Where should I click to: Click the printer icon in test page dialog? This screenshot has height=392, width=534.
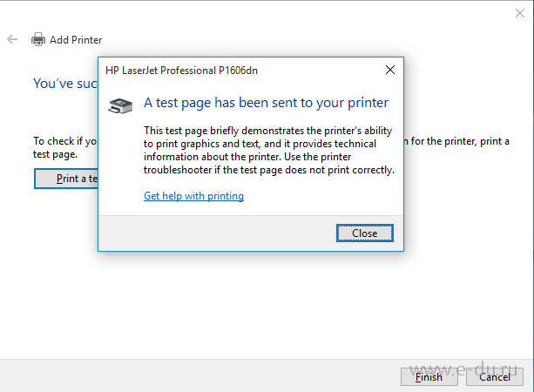(x=120, y=105)
